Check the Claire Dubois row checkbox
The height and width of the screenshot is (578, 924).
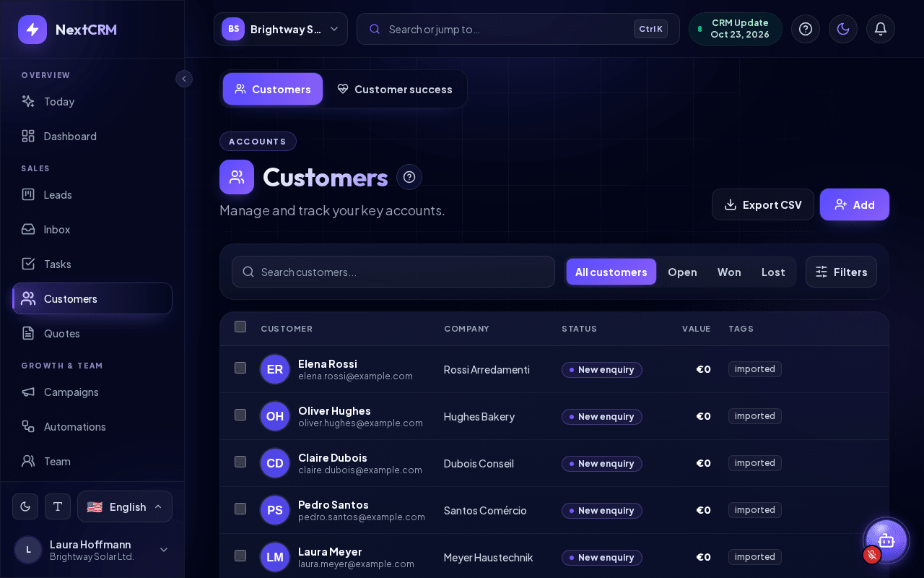tap(240, 462)
